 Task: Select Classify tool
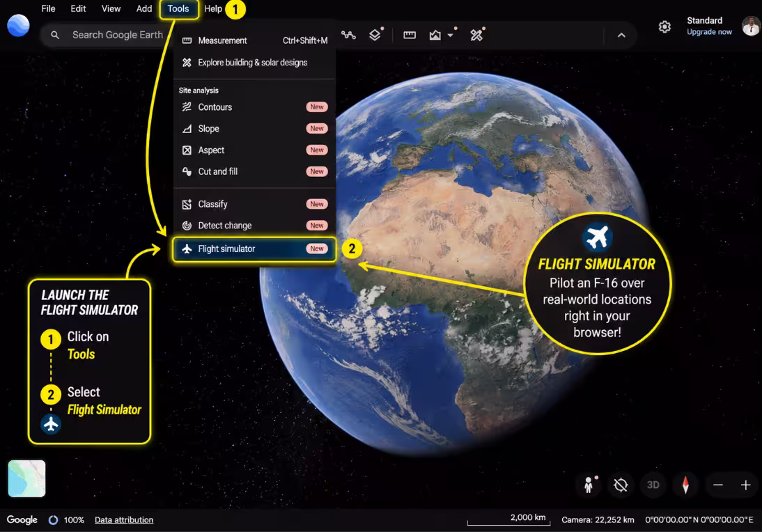point(254,204)
